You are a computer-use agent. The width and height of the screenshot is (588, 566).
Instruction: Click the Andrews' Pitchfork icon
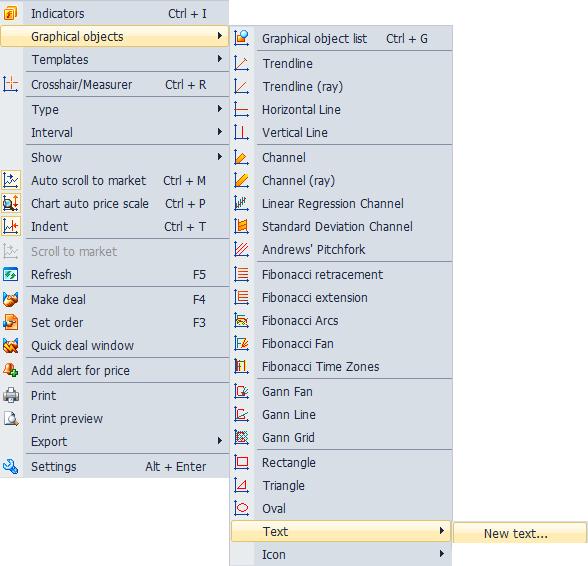(x=241, y=249)
